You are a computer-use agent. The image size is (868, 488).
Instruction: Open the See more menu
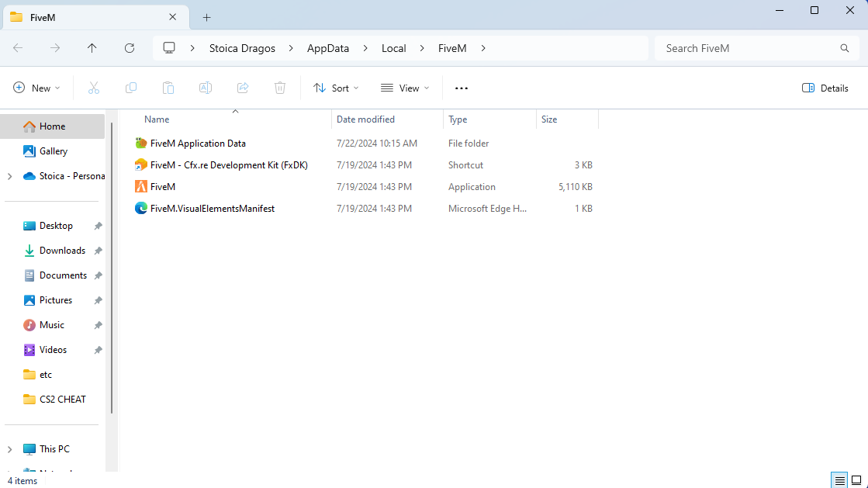click(x=461, y=88)
